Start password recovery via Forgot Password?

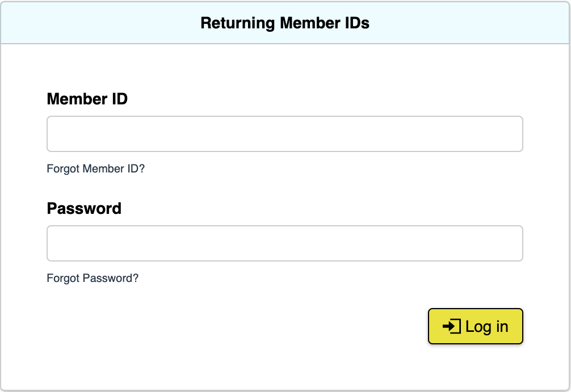click(x=93, y=278)
